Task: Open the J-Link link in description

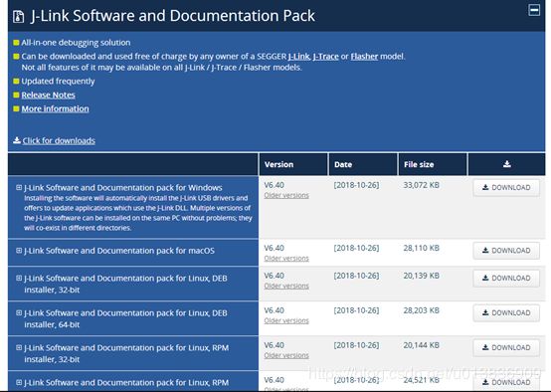Action: (x=298, y=57)
